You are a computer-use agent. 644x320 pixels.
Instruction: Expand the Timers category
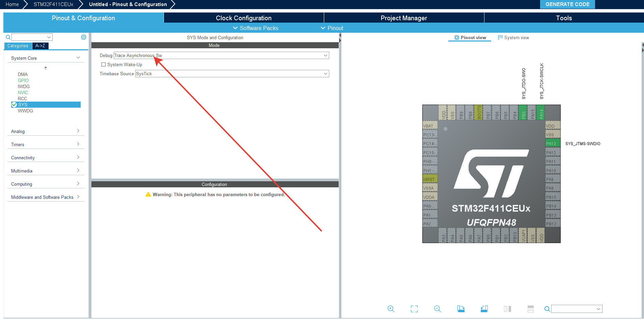point(46,144)
